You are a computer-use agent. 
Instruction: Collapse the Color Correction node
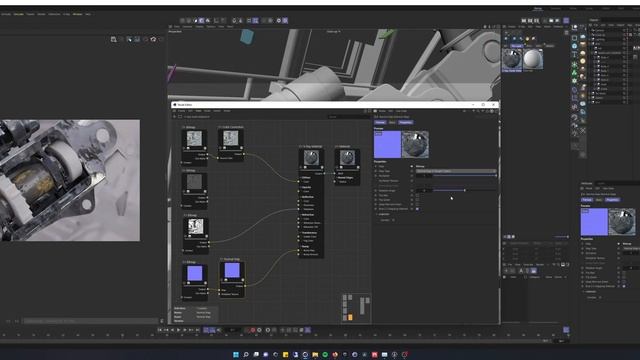[x=220, y=127]
